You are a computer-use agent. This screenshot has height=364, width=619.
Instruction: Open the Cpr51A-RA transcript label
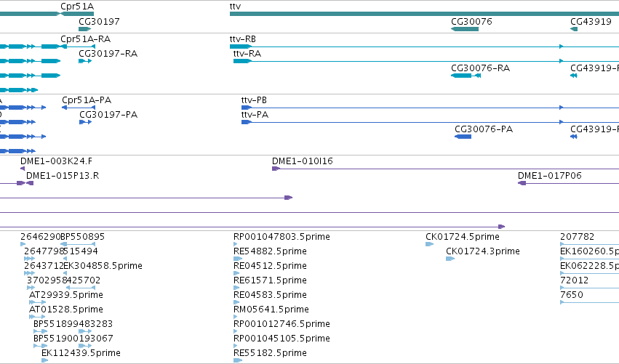(85, 39)
